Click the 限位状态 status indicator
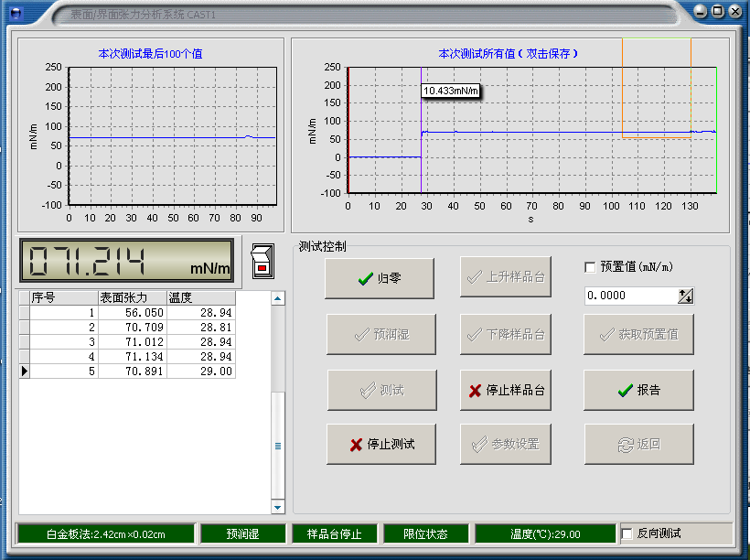The image size is (750, 560). pyautogui.click(x=425, y=533)
